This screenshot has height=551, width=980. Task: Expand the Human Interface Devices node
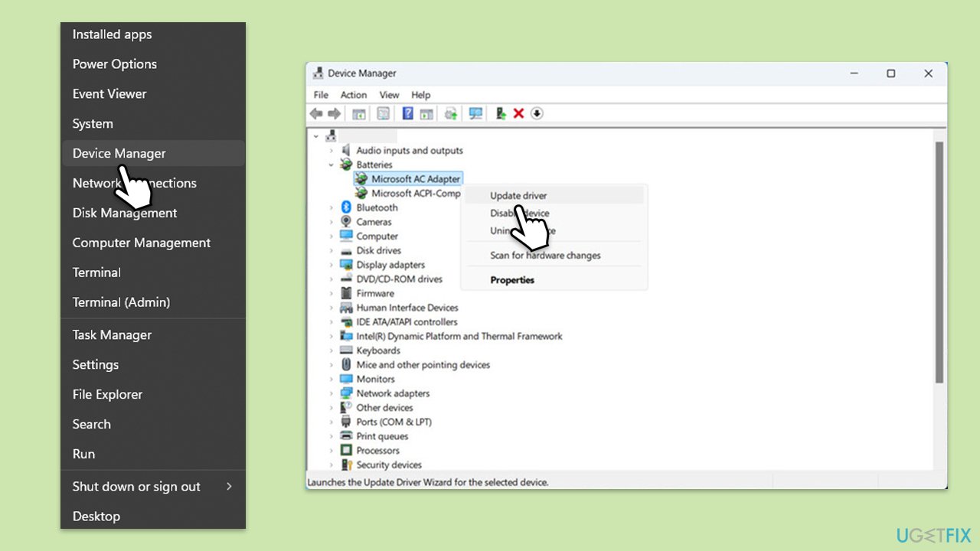tap(332, 308)
